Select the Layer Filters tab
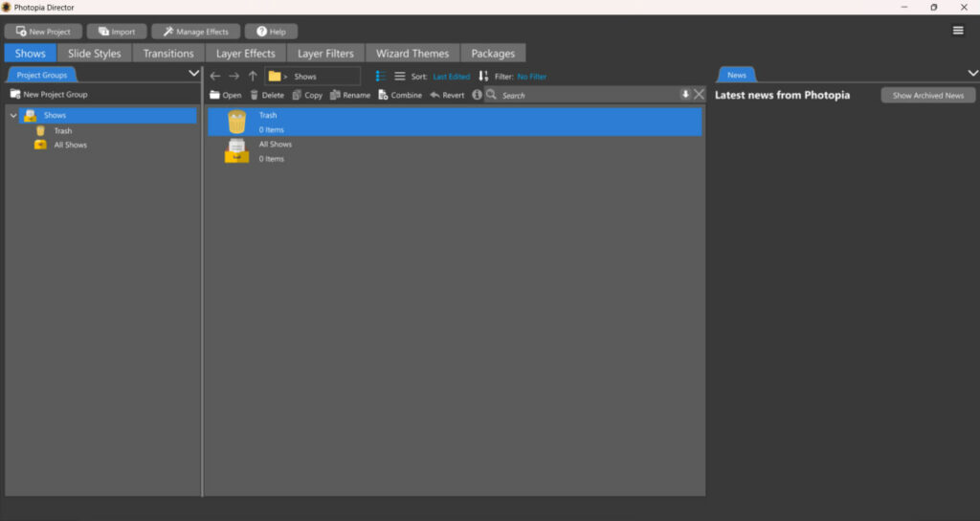This screenshot has width=980, height=521. click(325, 54)
